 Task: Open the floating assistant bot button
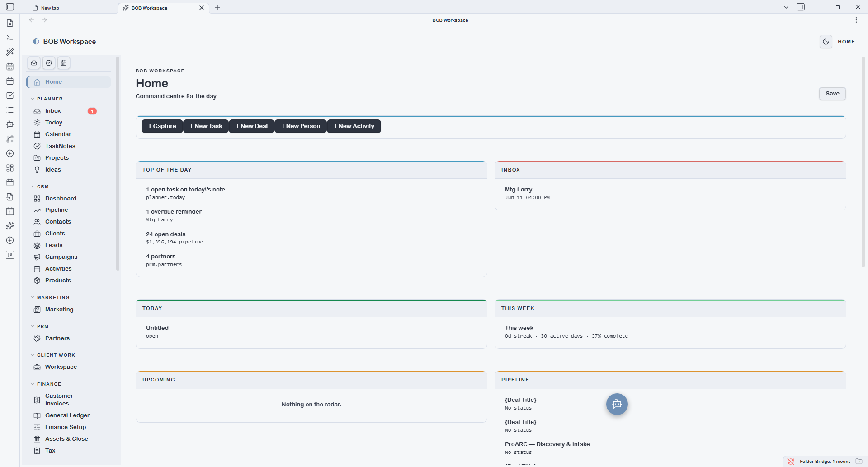(617, 404)
